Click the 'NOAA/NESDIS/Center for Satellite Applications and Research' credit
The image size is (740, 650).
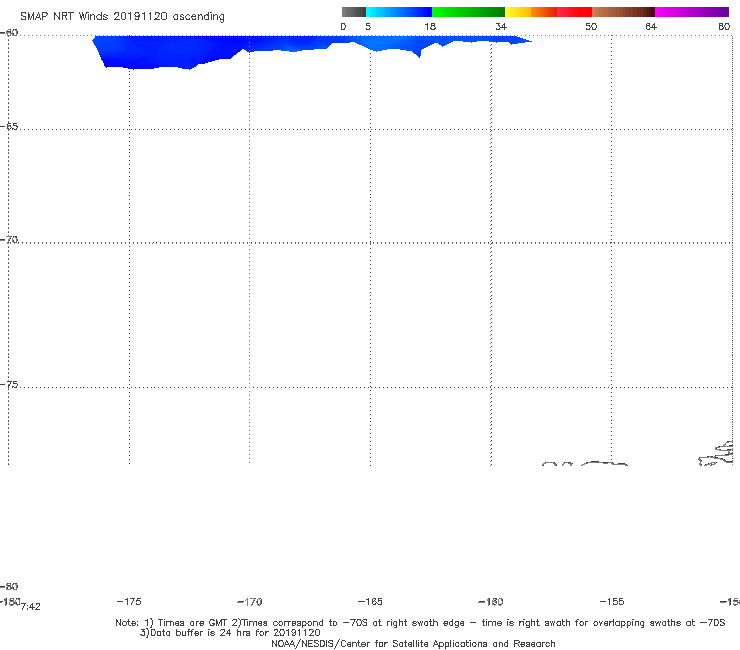(413, 643)
